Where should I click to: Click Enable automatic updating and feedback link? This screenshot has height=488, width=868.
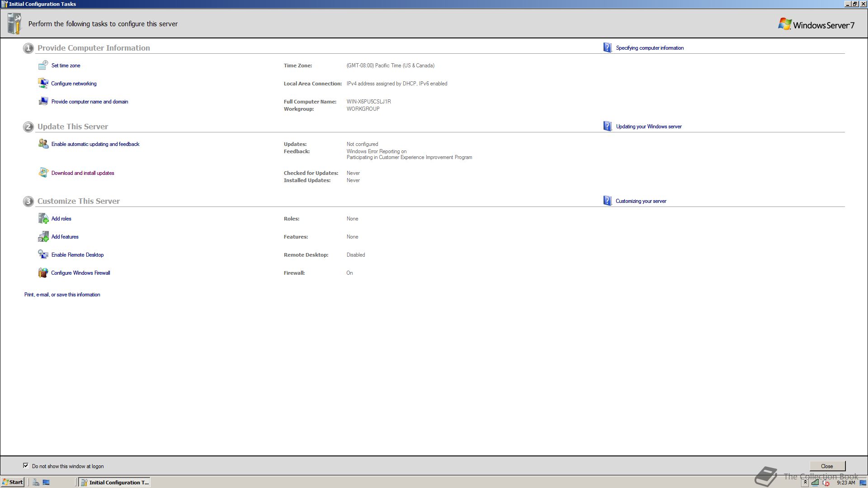pos(95,144)
